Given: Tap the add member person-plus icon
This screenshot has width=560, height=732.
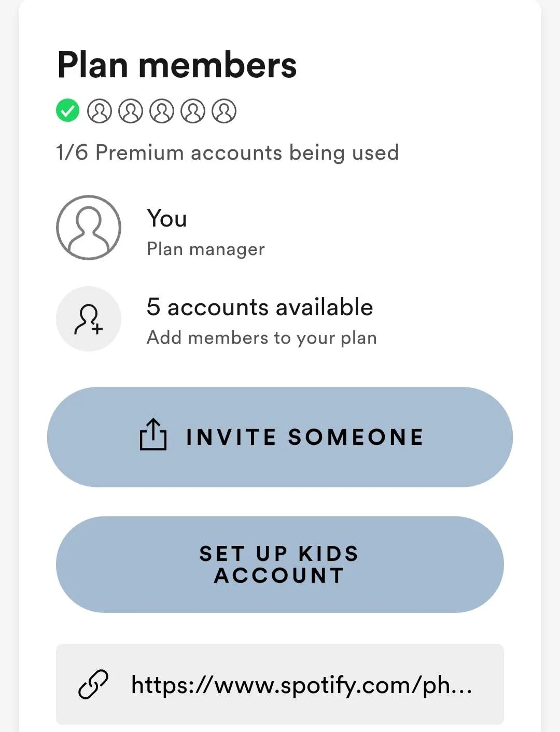Looking at the screenshot, I should pyautogui.click(x=89, y=319).
